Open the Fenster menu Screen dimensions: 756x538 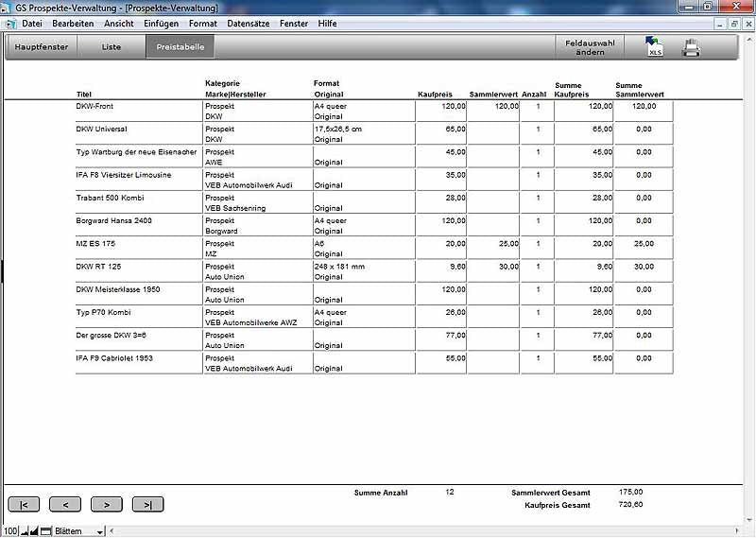click(294, 23)
